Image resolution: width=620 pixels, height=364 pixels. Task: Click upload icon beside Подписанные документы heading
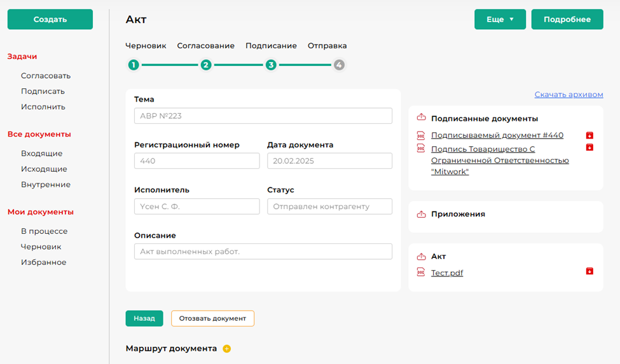click(x=421, y=118)
